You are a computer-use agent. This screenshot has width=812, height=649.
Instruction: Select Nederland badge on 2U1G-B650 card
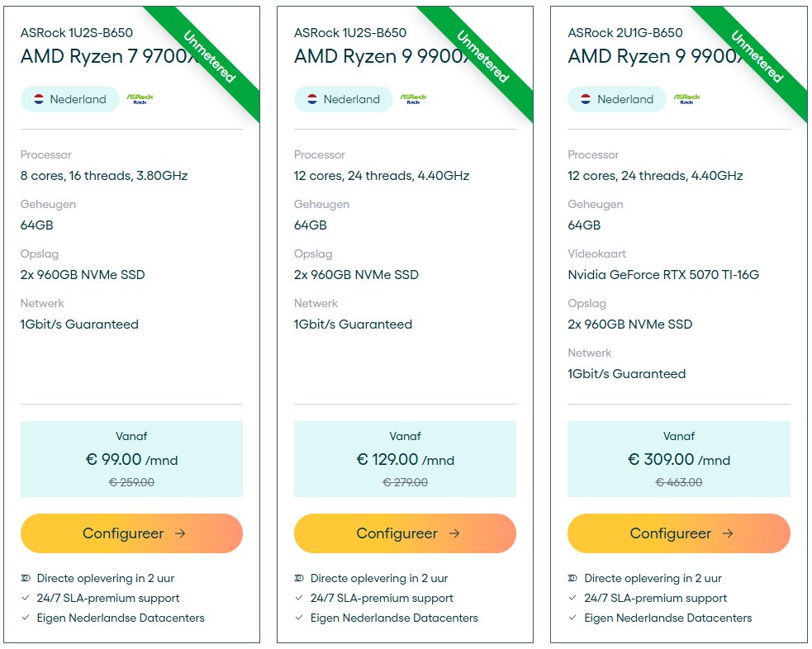(x=617, y=99)
